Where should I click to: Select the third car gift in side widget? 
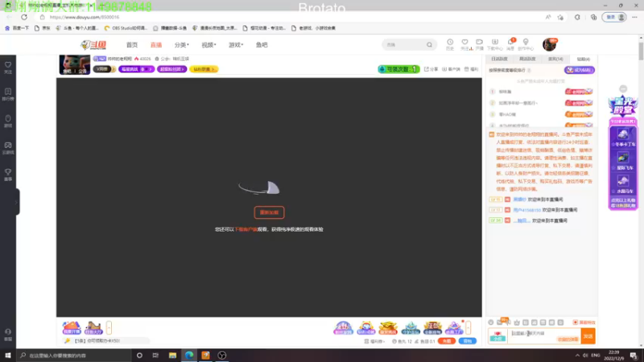(623, 184)
